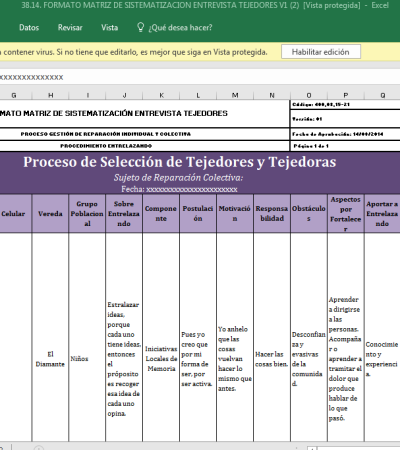Viewport: 400px width, 450px height.
Task: Click the 'Celular' header cell
Action: tap(16, 214)
